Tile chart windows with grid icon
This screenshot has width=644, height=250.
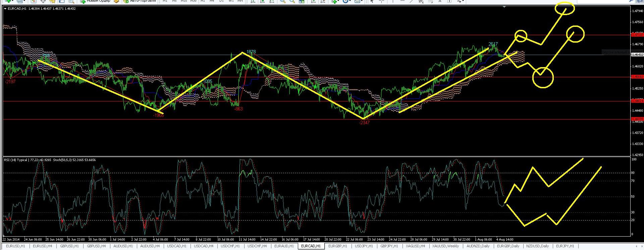click(x=302, y=1)
